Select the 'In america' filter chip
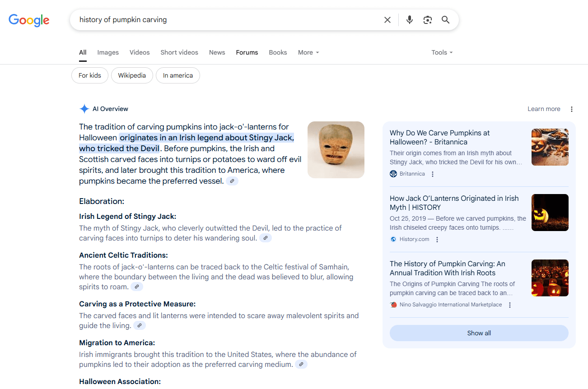The height and width of the screenshot is (389, 588). pyautogui.click(x=178, y=75)
